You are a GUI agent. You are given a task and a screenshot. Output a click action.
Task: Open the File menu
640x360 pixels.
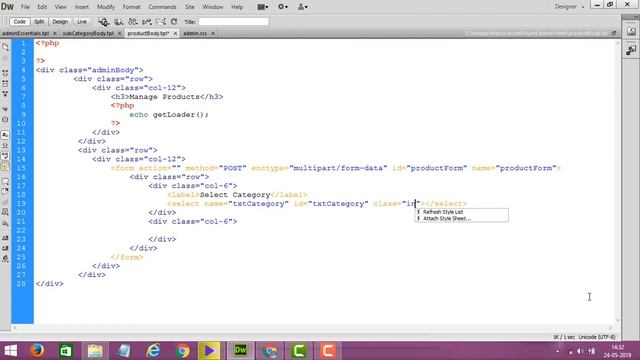25,7
